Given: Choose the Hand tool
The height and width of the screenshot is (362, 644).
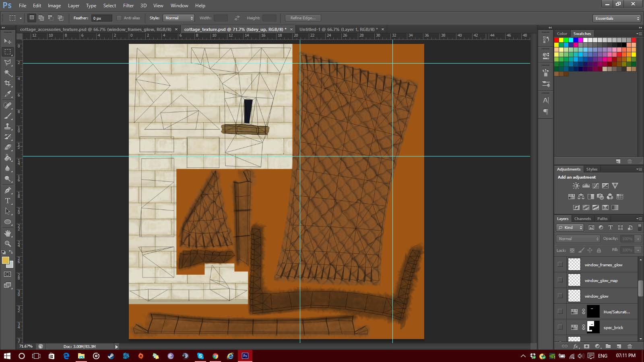Looking at the screenshot, I should [x=8, y=233].
